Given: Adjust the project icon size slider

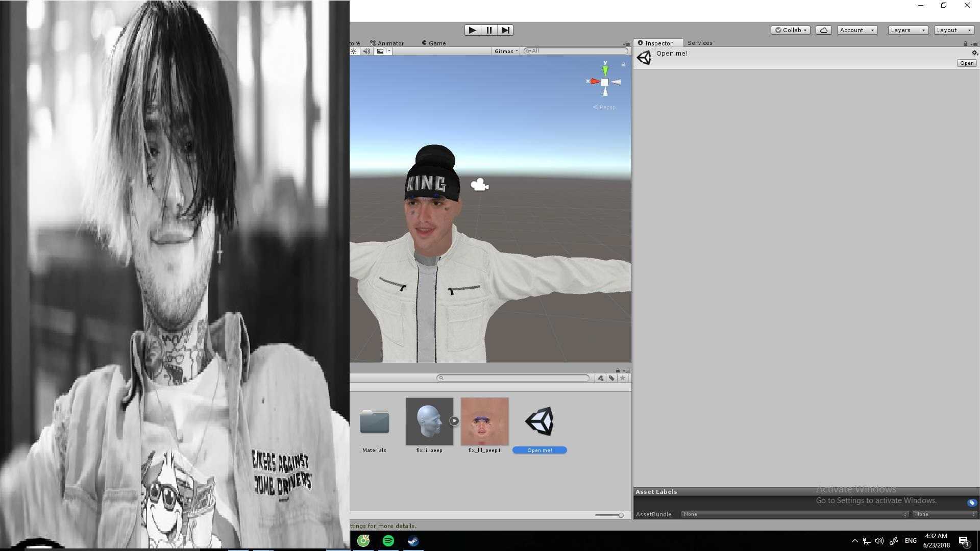Looking at the screenshot, I should 621,515.
